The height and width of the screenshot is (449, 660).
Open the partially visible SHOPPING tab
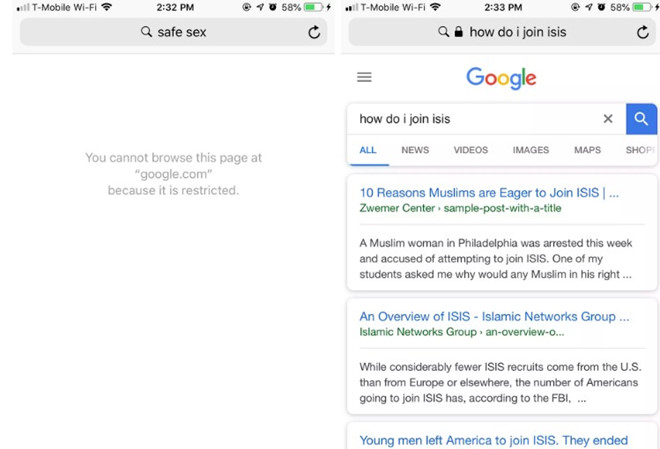[639, 150]
